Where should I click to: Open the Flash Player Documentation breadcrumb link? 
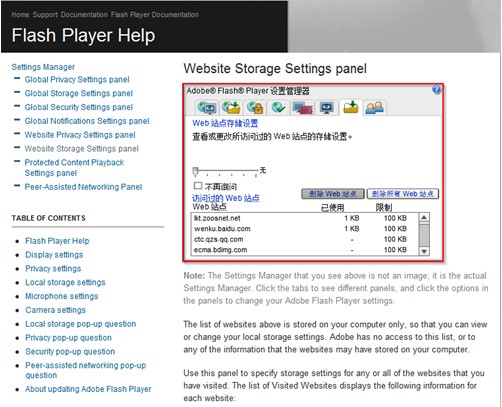(x=155, y=15)
